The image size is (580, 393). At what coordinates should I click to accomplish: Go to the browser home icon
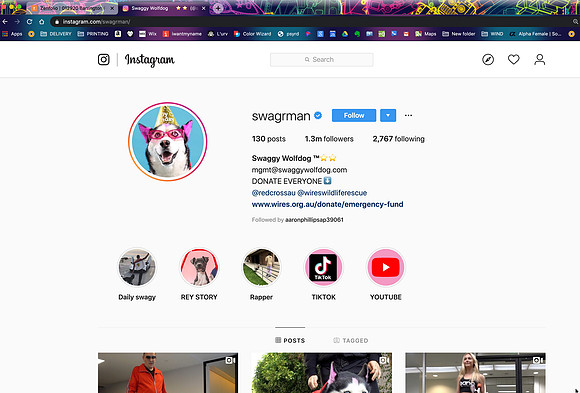42,22
